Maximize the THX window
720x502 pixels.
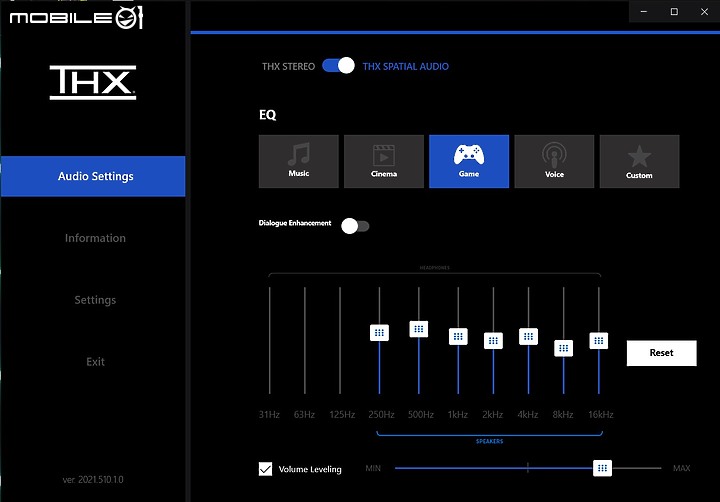tap(674, 11)
